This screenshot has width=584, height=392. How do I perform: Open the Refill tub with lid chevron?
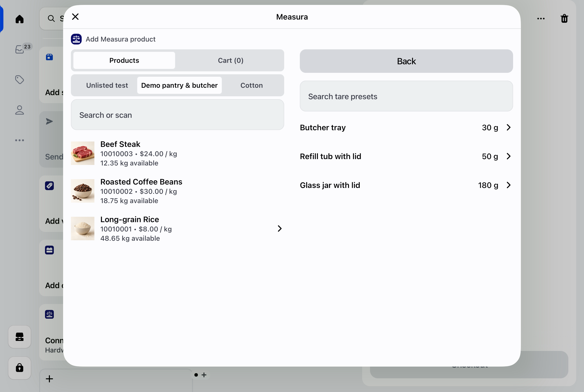point(508,156)
